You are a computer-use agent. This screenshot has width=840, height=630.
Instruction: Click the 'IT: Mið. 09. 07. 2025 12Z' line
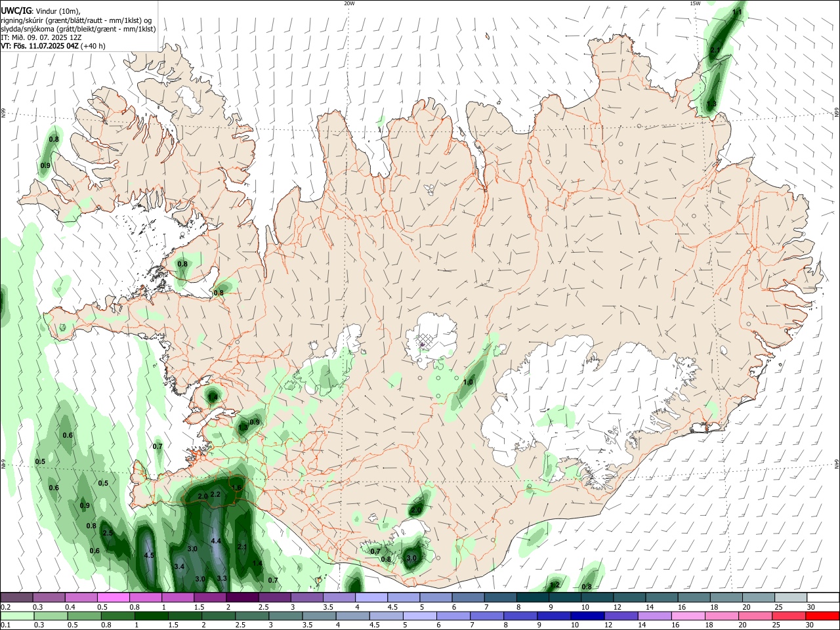pyautogui.click(x=41, y=37)
